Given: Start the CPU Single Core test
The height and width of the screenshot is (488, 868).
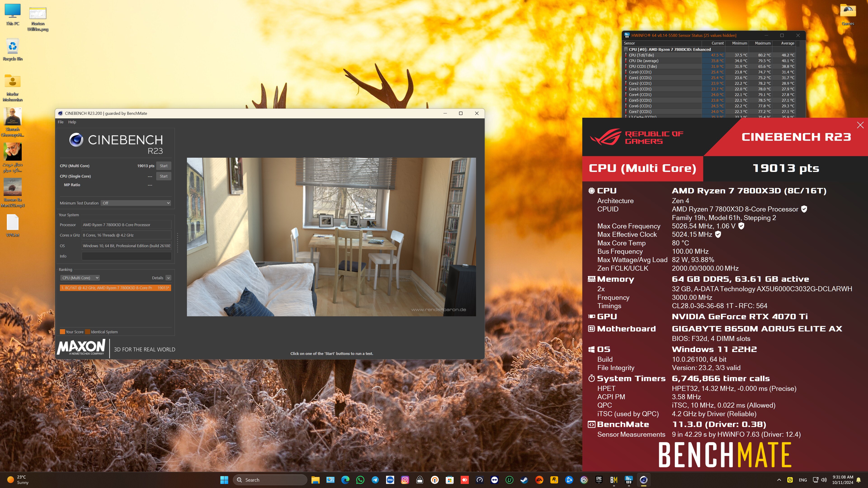Looking at the screenshot, I should click(163, 176).
